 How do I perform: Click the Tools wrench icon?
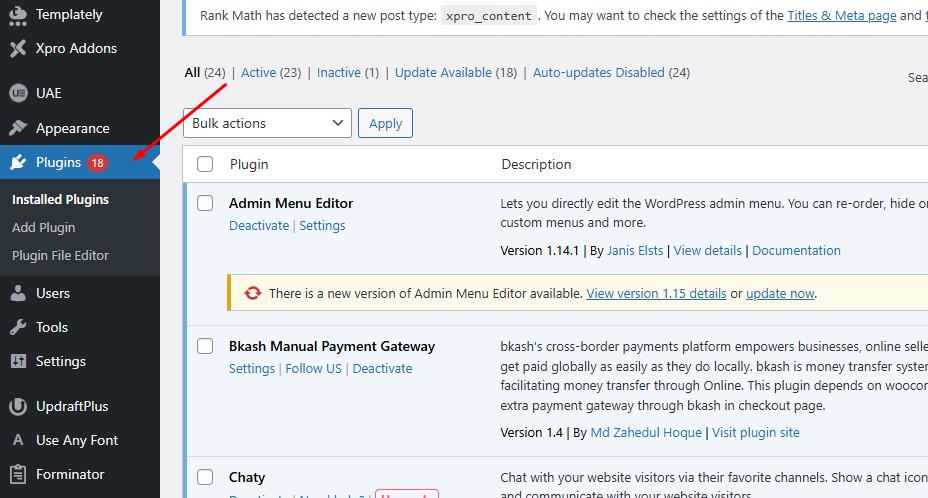point(18,327)
